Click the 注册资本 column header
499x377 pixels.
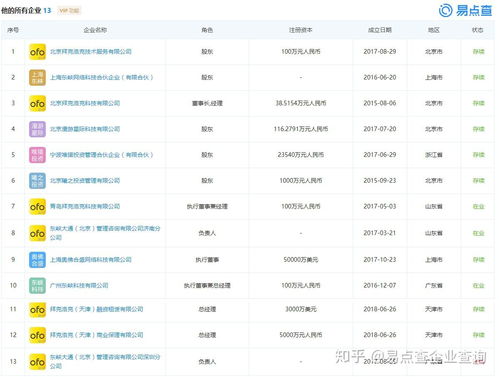coord(300,30)
